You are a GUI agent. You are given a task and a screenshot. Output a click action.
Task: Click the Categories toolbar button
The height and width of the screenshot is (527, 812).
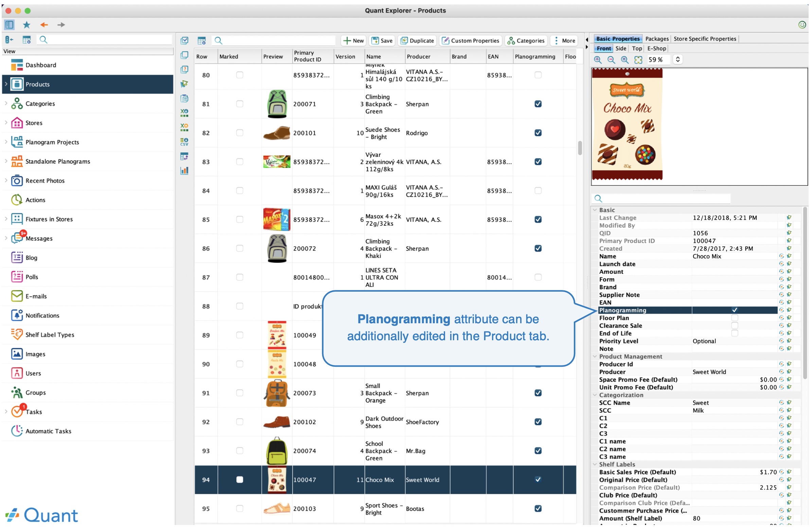coord(526,40)
